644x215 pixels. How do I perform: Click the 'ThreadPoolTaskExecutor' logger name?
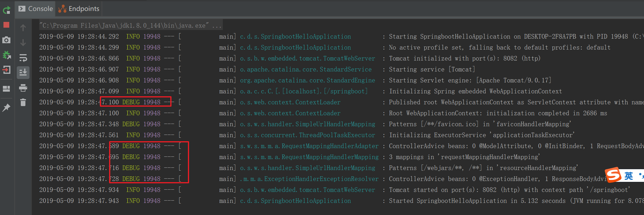pyautogui.click(x=307, y=135)
